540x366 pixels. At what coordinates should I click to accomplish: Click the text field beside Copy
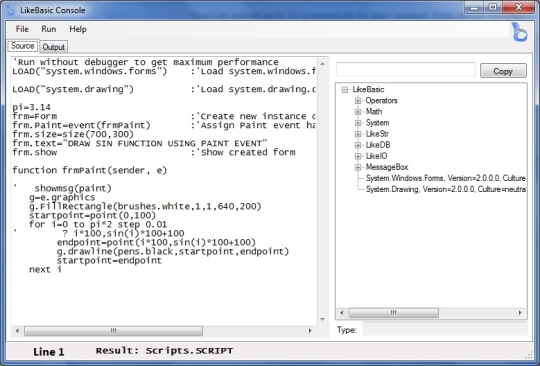(406, 69)
